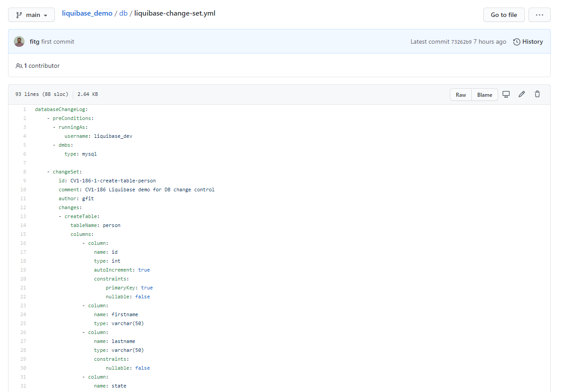The image size is (561, 392).
Task: Open the db folder breadcrumb
Action: (x=123, y=13)
